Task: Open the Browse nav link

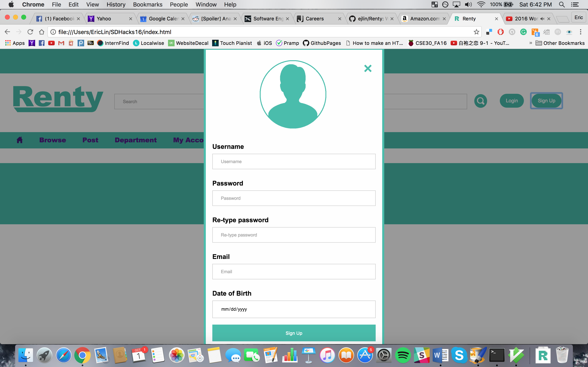Action: [x=52, y=140]
